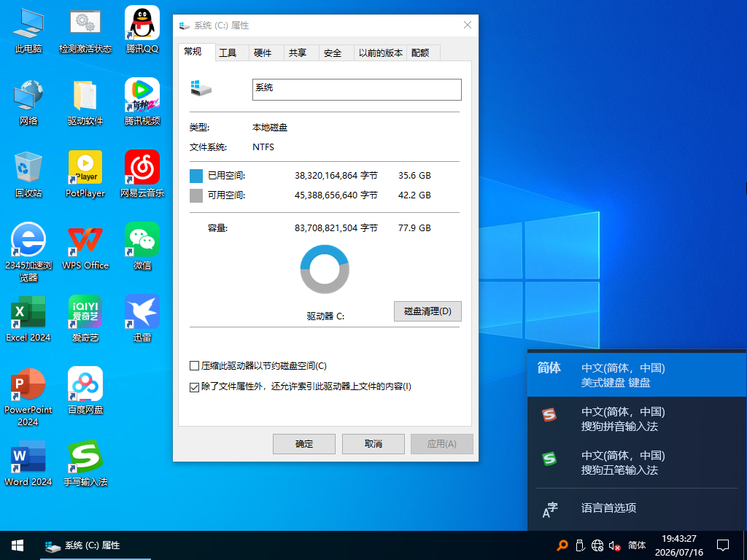Screen dimensions: 747x560
Task: Uncheck the file content indexing checkbox
Action: [194, 386]
